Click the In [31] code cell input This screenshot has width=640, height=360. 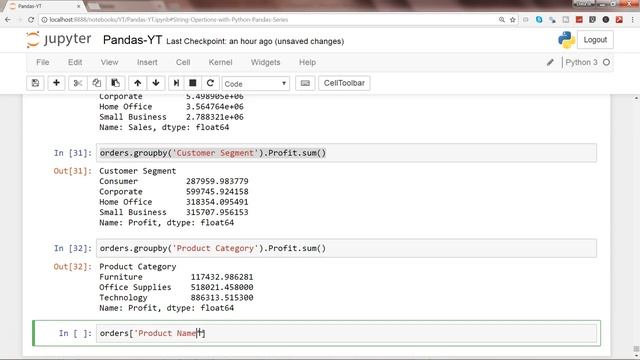[x=346, y=153]
